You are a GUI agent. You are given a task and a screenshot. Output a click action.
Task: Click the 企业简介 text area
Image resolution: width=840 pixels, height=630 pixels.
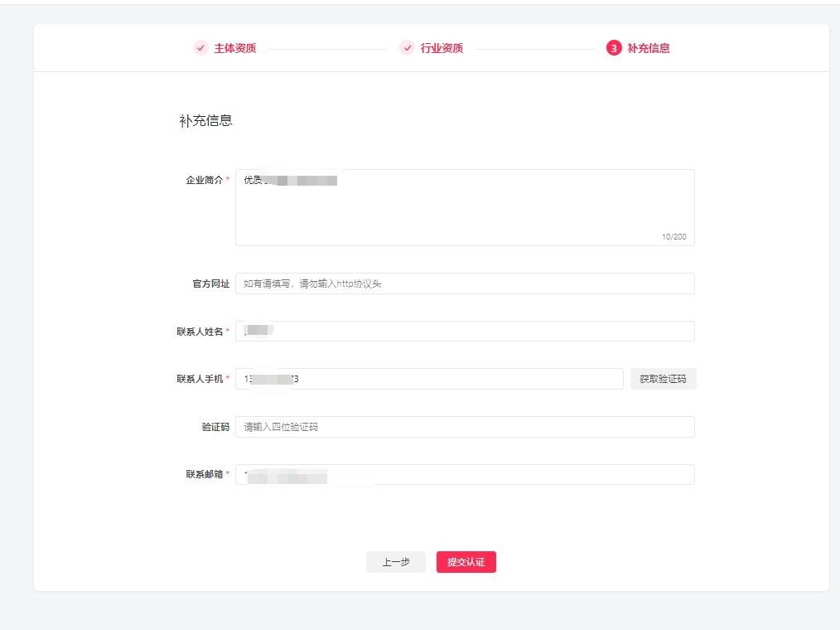[465, 207]
